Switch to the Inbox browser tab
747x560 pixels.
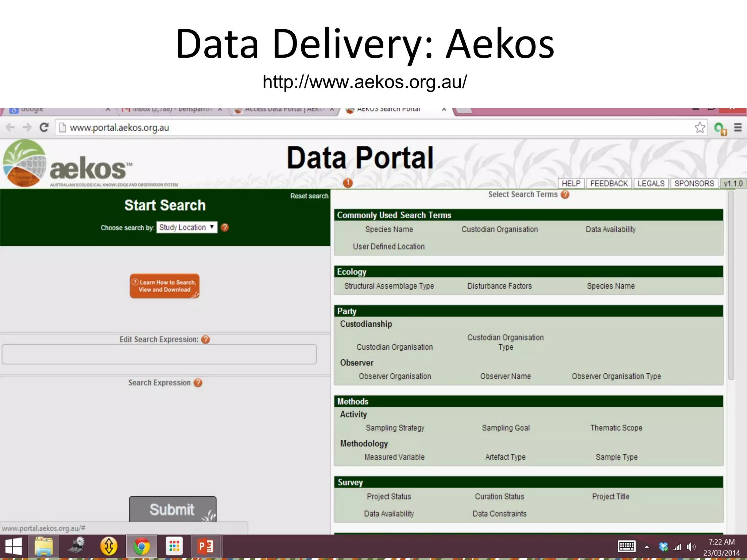tap(173, 110)
